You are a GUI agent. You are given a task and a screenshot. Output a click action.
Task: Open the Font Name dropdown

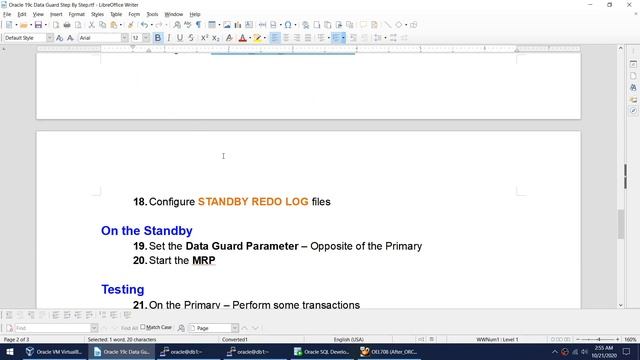tap(124, 38)
